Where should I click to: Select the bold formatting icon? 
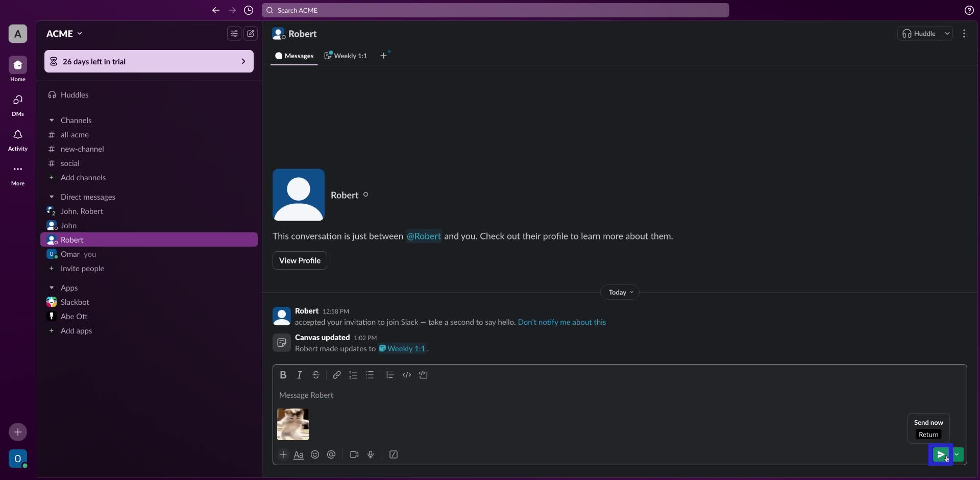tap(284, 375)
